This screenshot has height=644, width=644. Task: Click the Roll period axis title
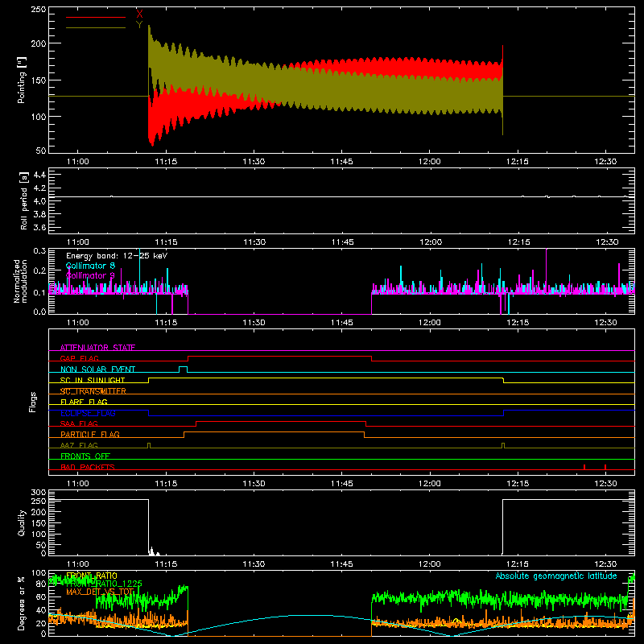[x=24, y=200]
